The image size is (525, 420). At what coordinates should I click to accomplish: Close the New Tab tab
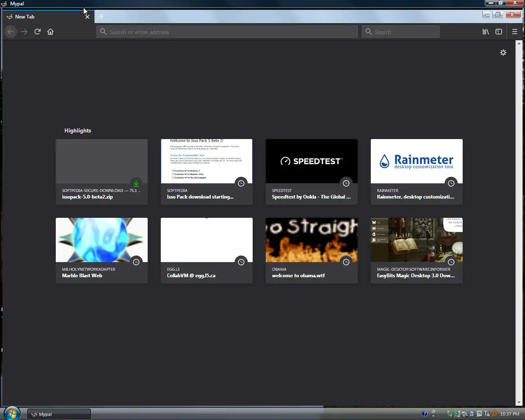(87, 17)
